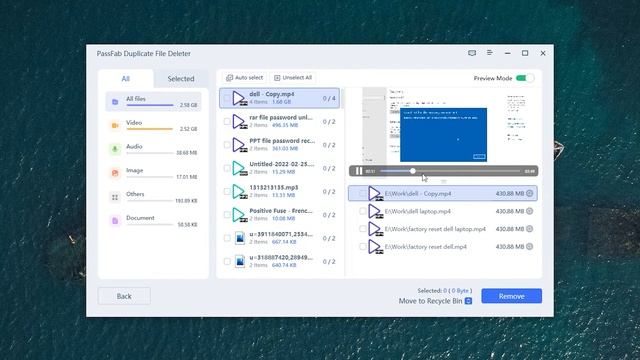This screenshot has height=360, width=640.
Task: Click the file icon of E:\Work\dell - Copy.mp4 row
Action: pyautogui.click(x=375, y=193)
